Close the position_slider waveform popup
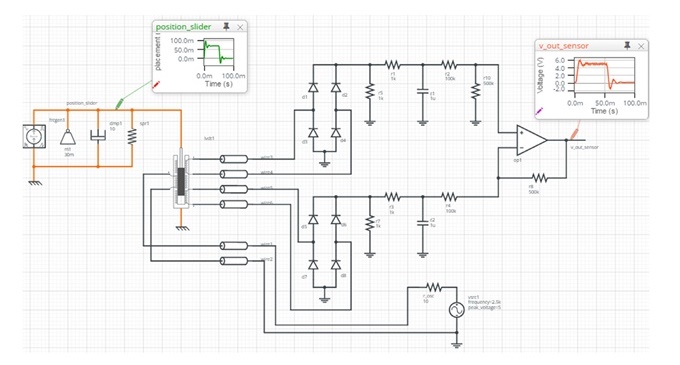This screenshot has width=680, height=365. point(240,27)
